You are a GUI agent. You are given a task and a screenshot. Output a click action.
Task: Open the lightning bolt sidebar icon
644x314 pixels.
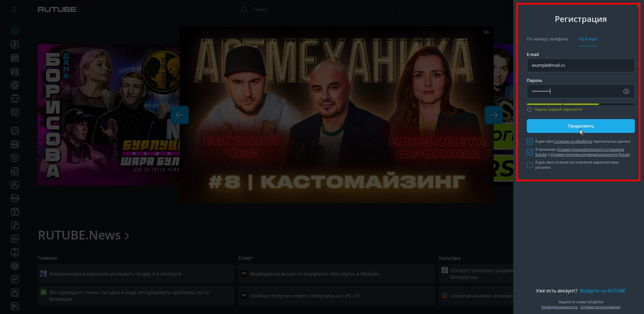(x=15, y=45)
